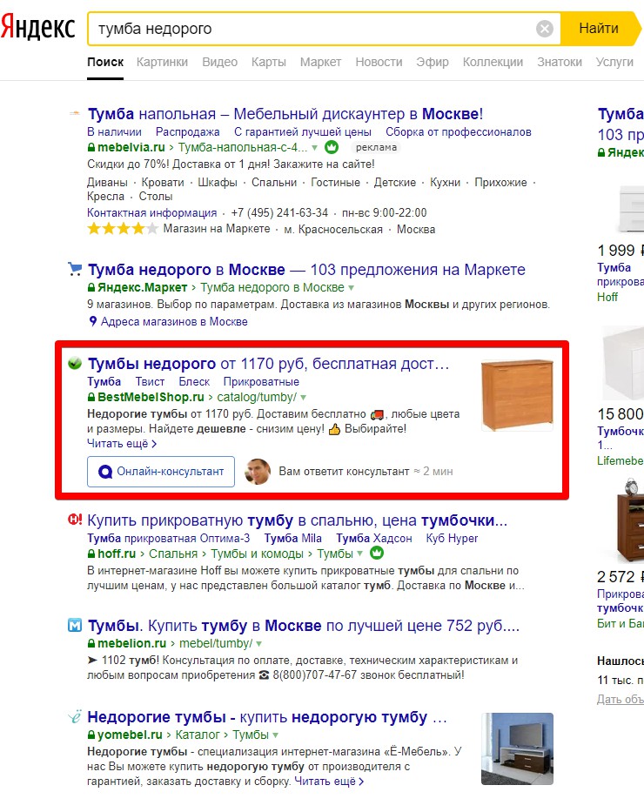
Task: Click the реклама label
Action: 376,148
